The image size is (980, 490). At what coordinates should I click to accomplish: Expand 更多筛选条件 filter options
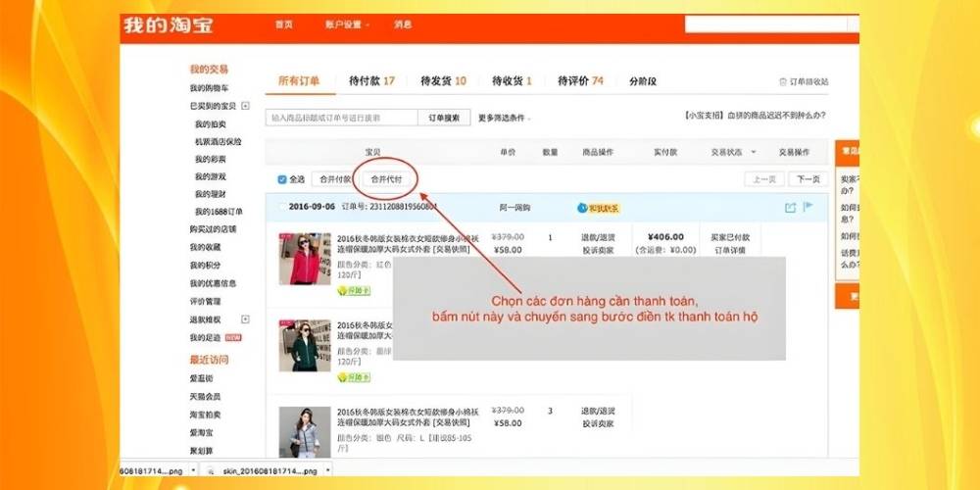pyautogui.click(x=505, y=118)
